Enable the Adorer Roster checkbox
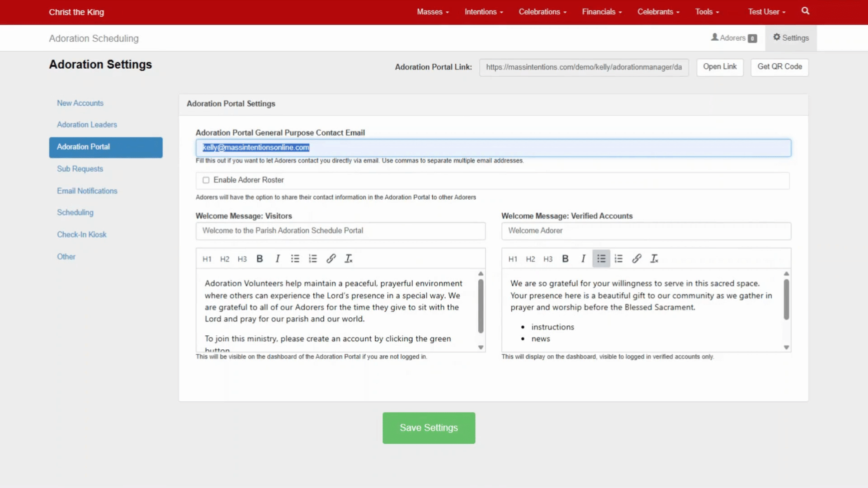This screenshot has width=868, height=488. click(x=206, y=180)
